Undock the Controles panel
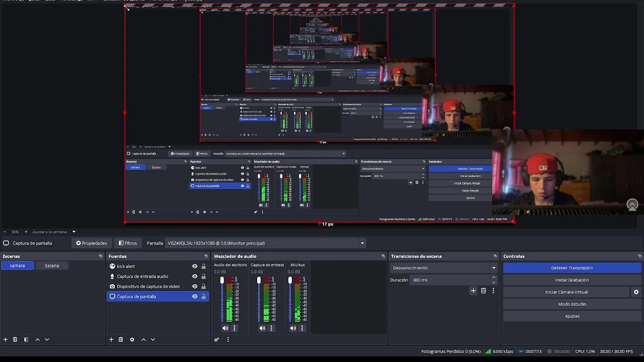Screen dimensions: 644x362 tap(639, 256)
